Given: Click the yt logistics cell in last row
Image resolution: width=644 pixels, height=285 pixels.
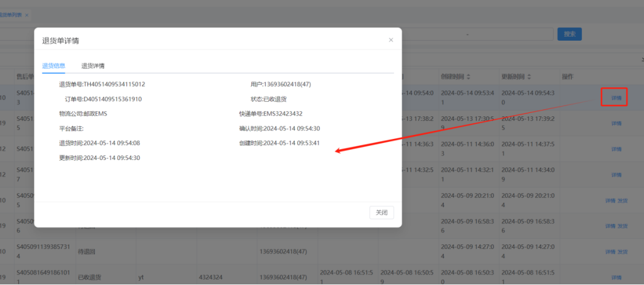Looking at the screenshot, I should 142,277.
